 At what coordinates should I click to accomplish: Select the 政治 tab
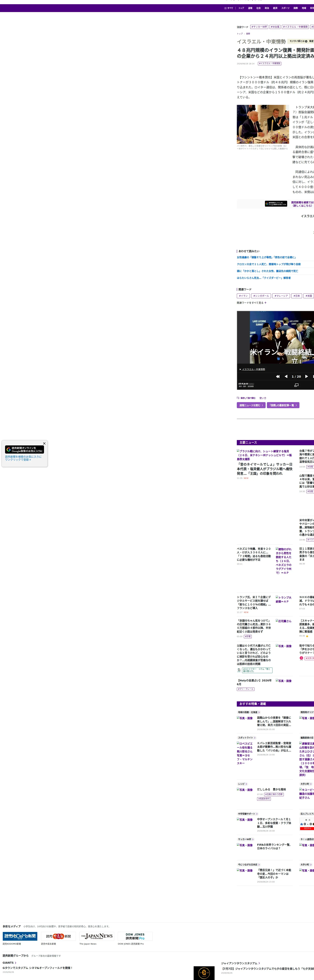[x=267, y=8]
